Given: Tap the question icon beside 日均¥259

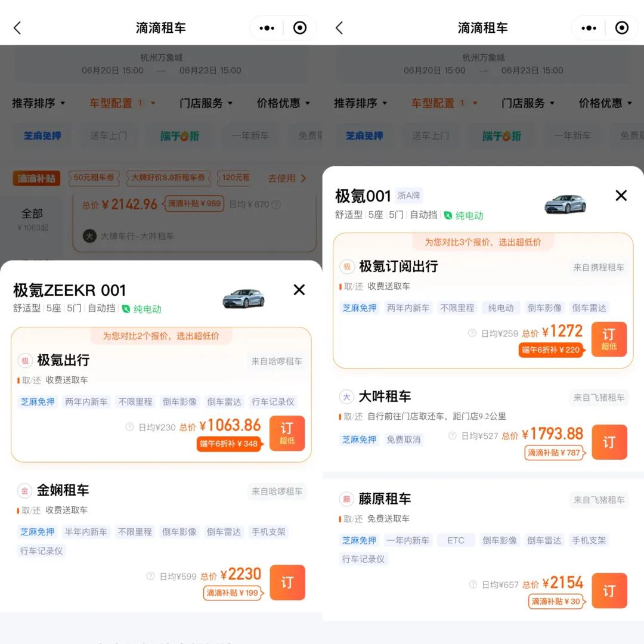Looking at the screenshot, I should [472, 333].
